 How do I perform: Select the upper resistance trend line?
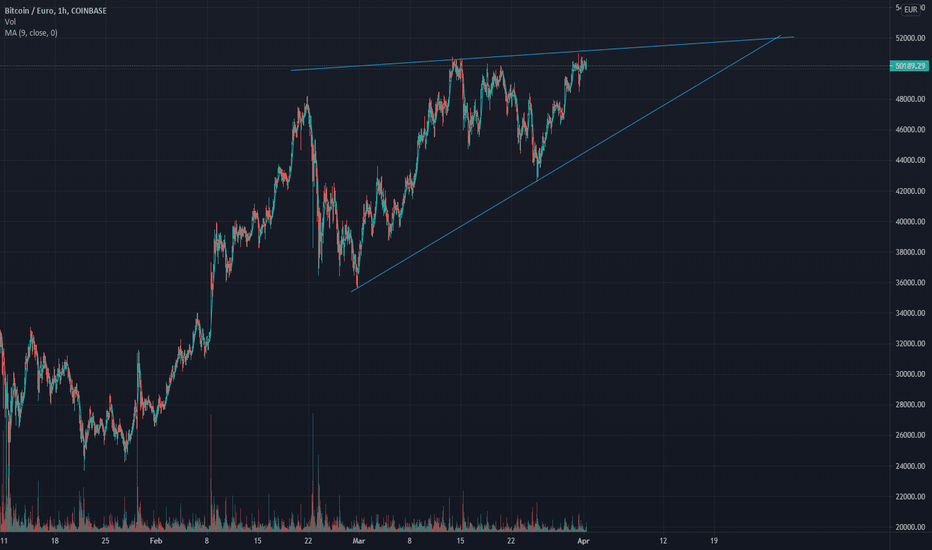tap(542, 54)
